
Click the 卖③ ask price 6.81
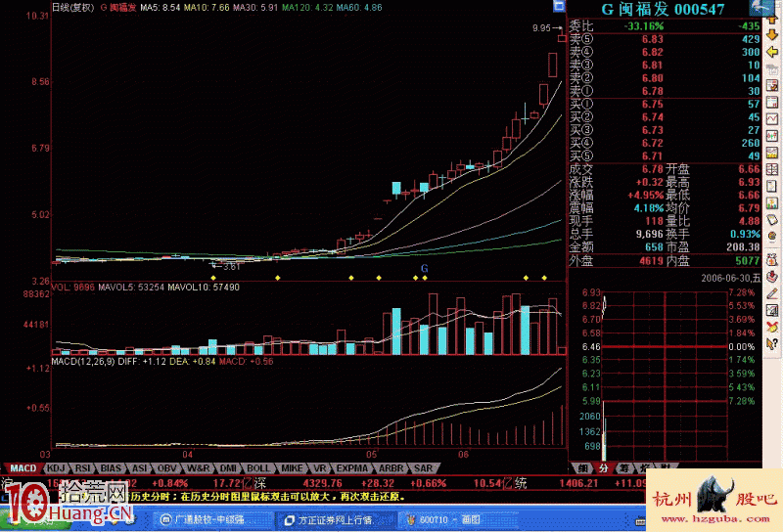click(652, 65)
